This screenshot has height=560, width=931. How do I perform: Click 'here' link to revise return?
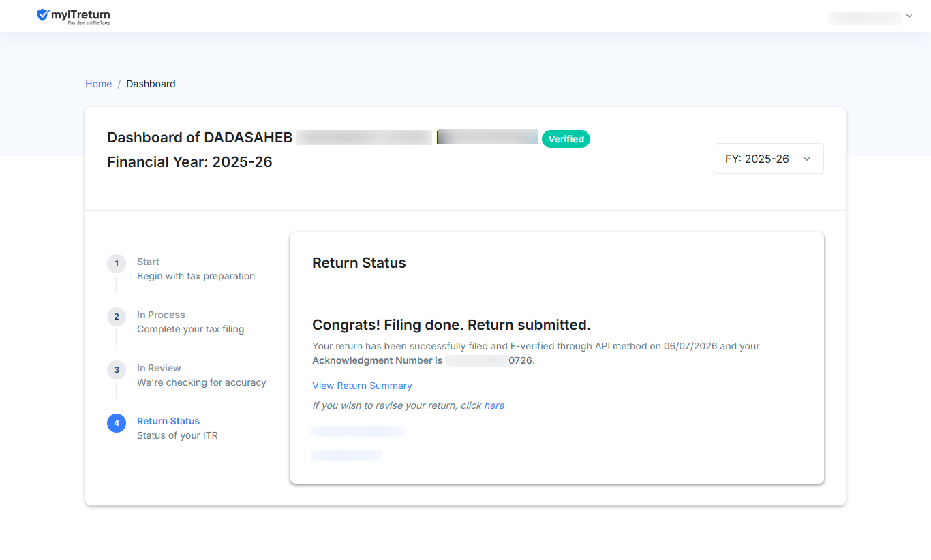494,405
